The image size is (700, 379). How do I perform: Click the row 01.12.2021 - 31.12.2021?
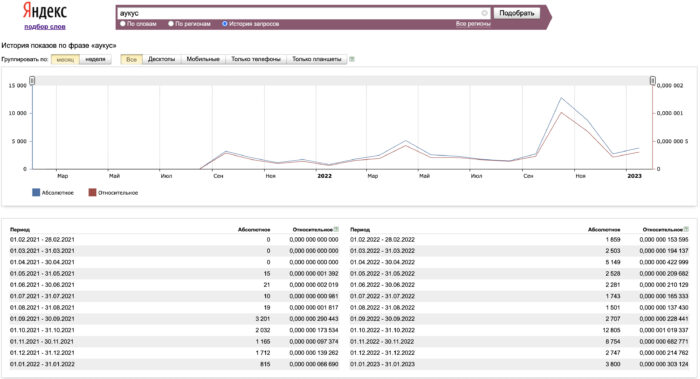(x=174, y=353)
